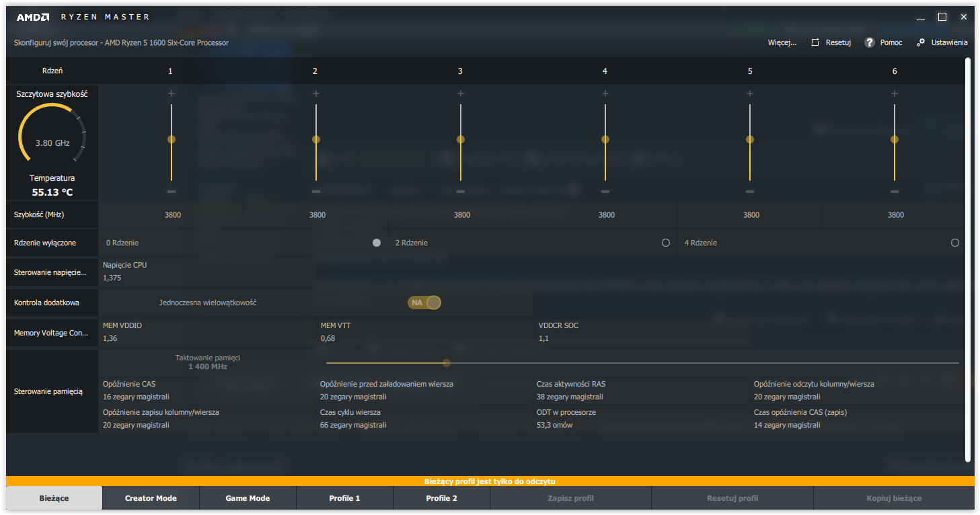
Task: Click the Czas cyklu wiersza value
Action: click(x=353, y=425)
